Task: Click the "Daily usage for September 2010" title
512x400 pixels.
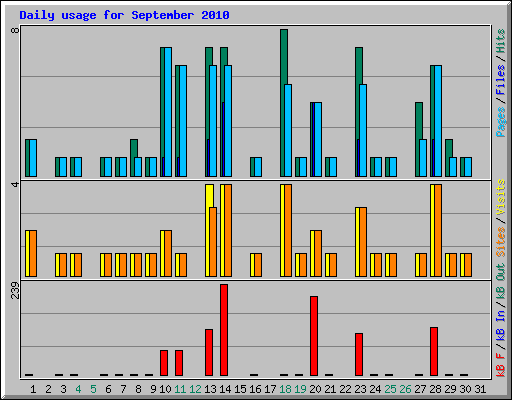Action: pyautogui.click(x=124, y=15)
